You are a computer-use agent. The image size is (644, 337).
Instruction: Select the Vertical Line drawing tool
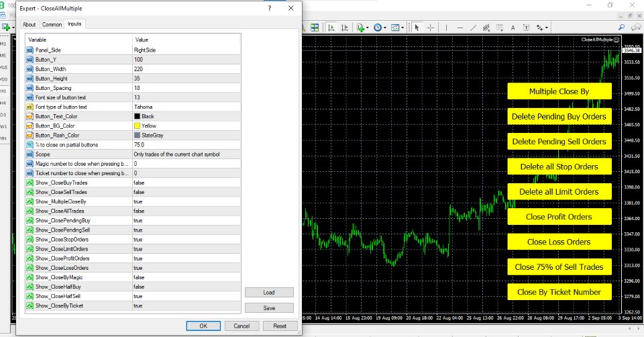pyautogui.click(x=446, y=28)
